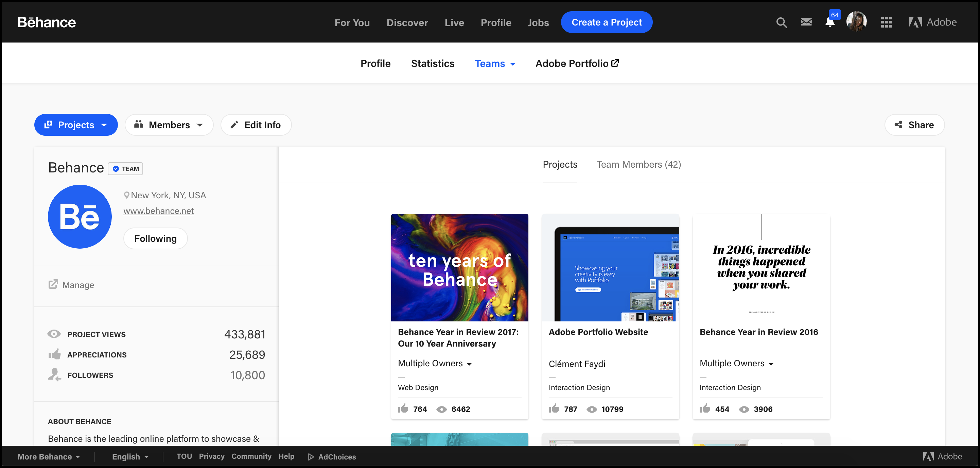Click the Team Members 42 tab
The height and width of the screenshot is (468, 980).
pyautogui.click(x=638, y=164)
